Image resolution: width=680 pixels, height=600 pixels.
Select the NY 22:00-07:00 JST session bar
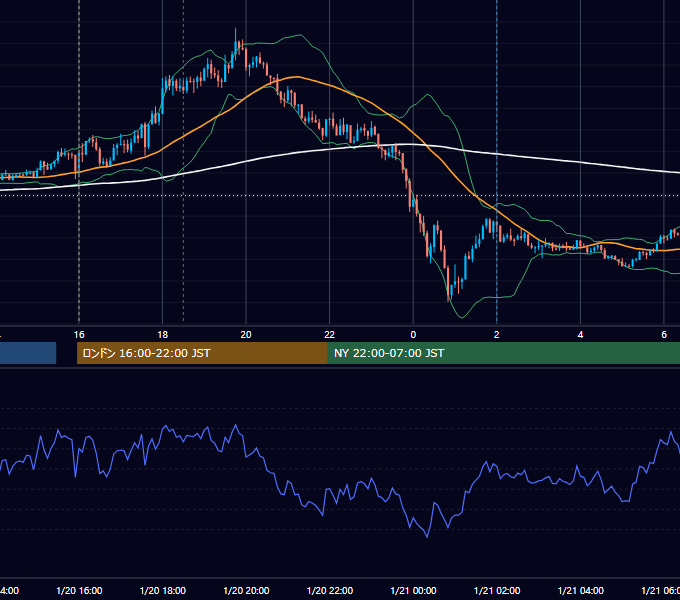pos(503,353)
